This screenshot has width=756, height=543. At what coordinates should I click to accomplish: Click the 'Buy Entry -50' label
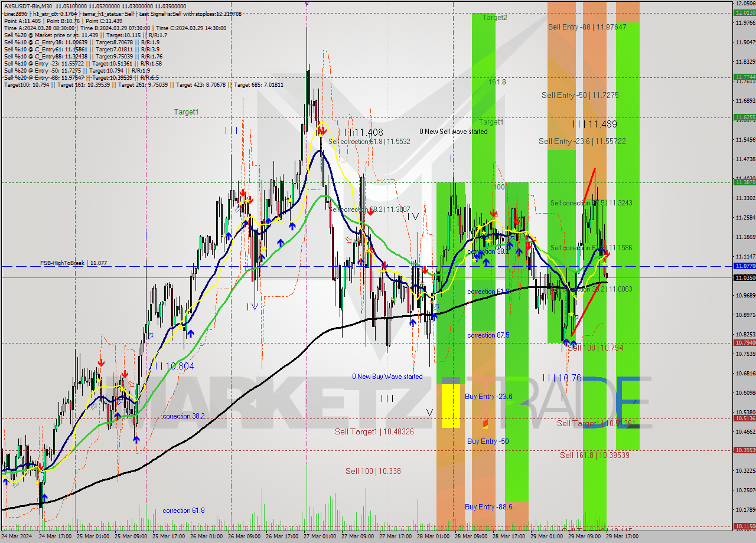[488, 441]
